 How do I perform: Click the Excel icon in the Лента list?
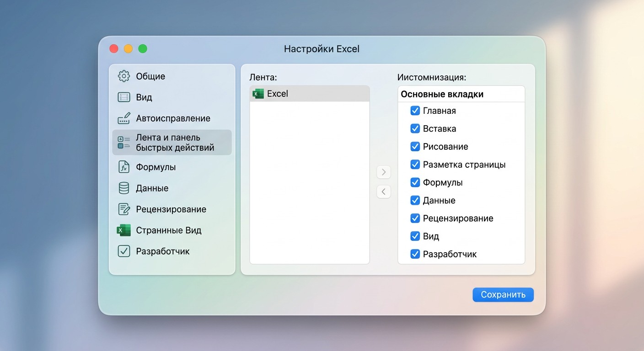(258, 94)
